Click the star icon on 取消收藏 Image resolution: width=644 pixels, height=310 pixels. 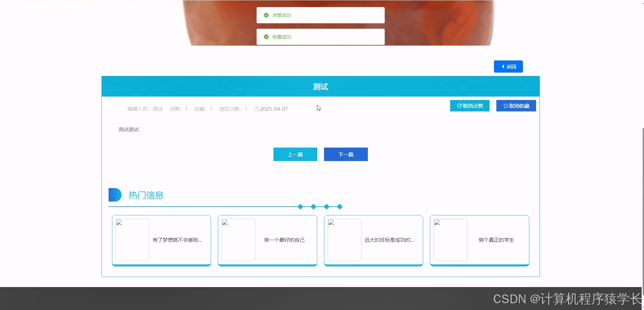tap(505, 106)
